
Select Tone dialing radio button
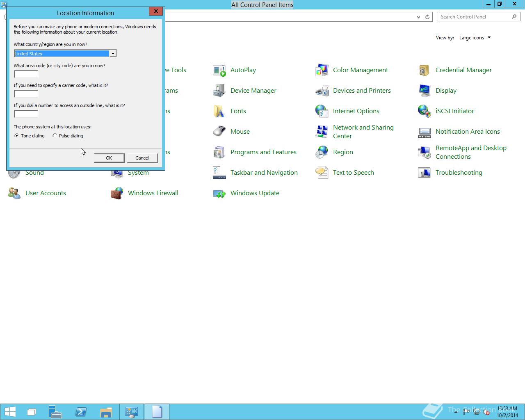pos(16,136)
